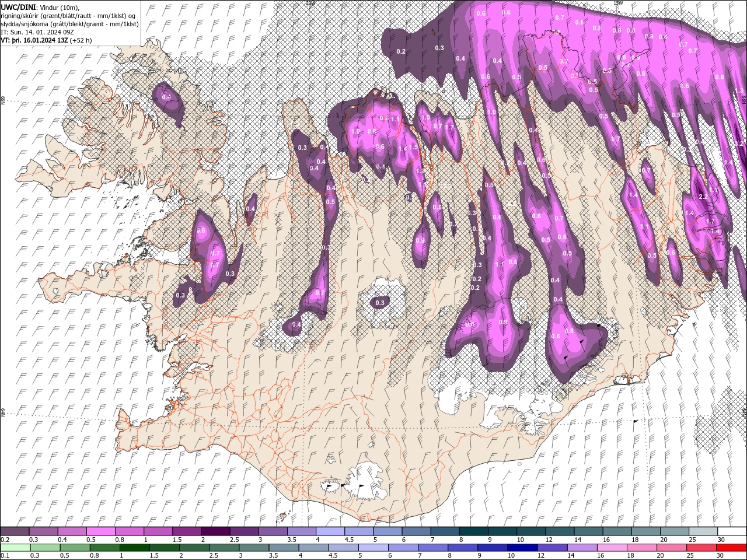This screenshot has height=560, width=747.
Task: Select the 'rigning/skúrir (grænt/blátt/rautt - mm/1klst) og' line
Action: click(x=69, y=15)
